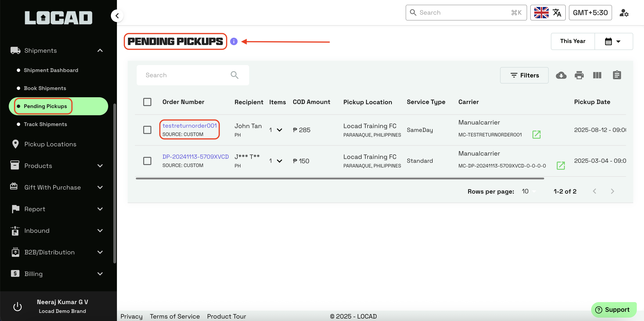Open the column view icon
This screenshot has height=321, width=644.
tap(597, 75)
